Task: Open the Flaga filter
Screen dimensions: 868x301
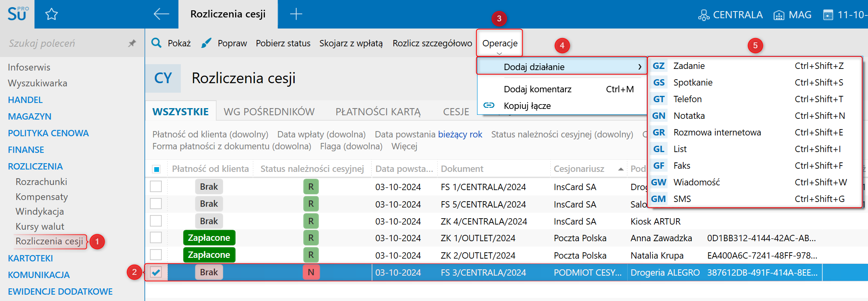Action: click(x=351, y=146)
